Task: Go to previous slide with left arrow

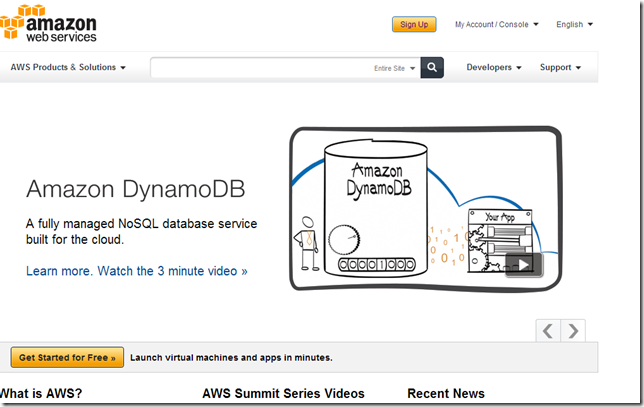Action: [x=548, y=330]
